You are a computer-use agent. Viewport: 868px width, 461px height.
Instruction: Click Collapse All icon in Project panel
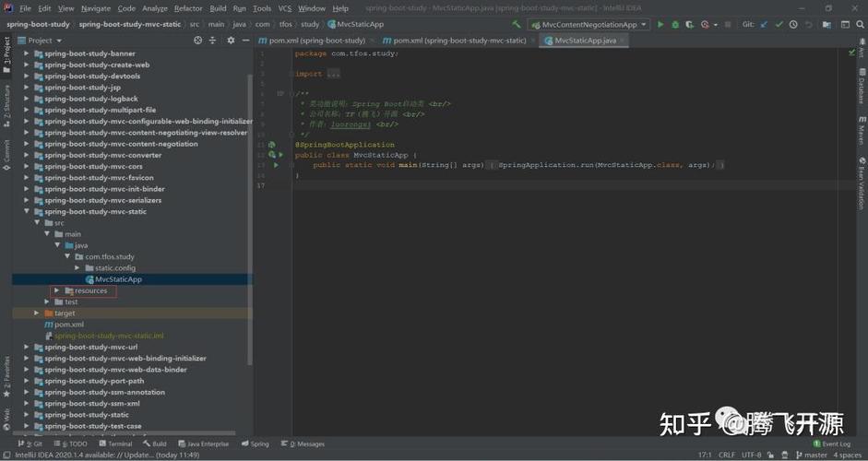[x=212, y=41]
